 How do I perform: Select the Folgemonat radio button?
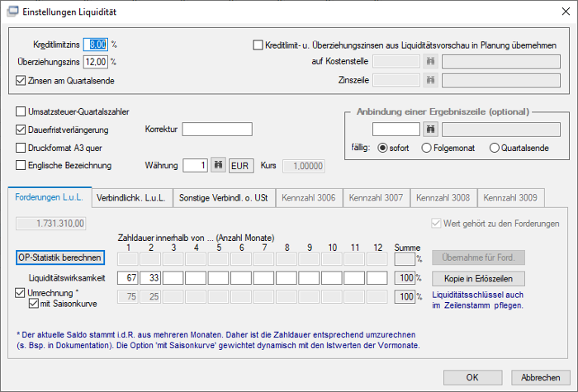tap(427, 148)
